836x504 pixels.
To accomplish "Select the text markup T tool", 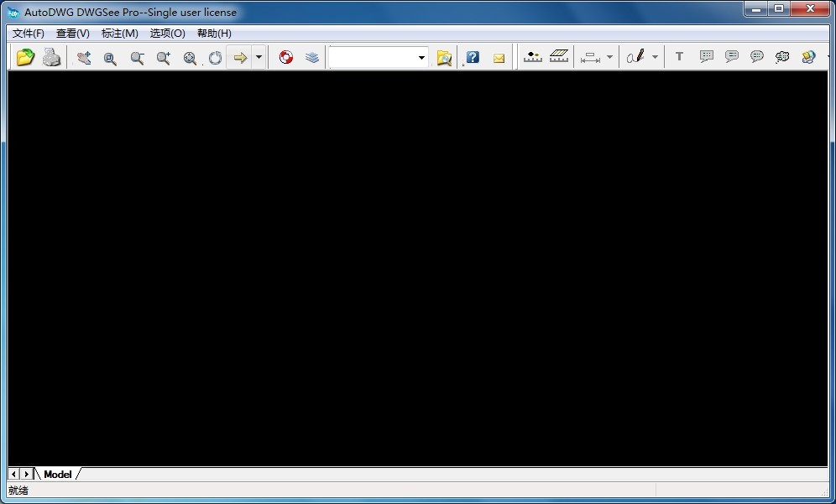I will (679, 57).
